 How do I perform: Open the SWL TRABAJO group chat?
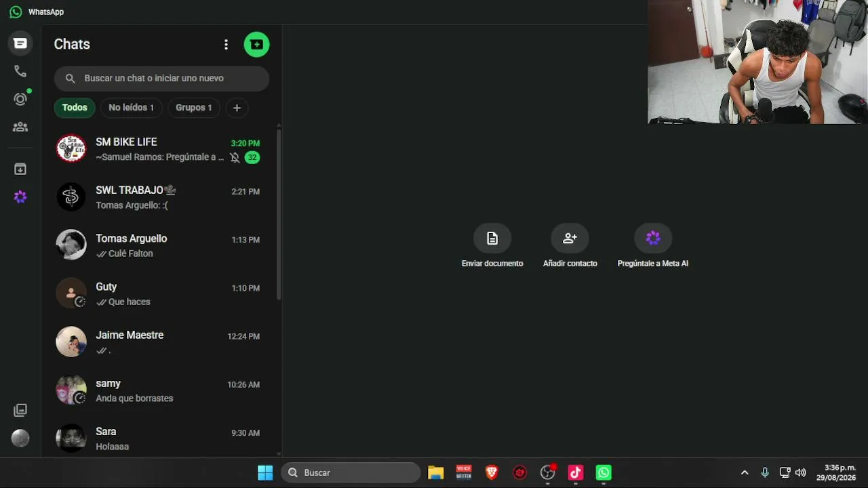point(161,197)
